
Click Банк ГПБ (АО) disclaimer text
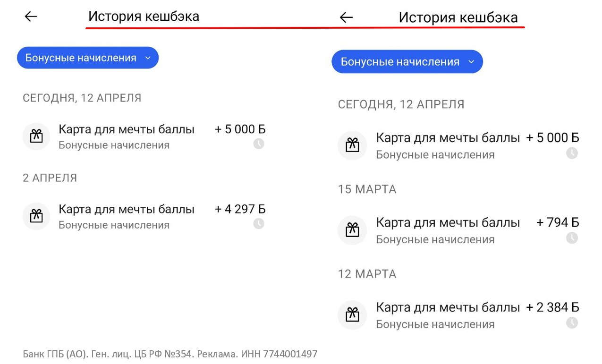(170, 354)
